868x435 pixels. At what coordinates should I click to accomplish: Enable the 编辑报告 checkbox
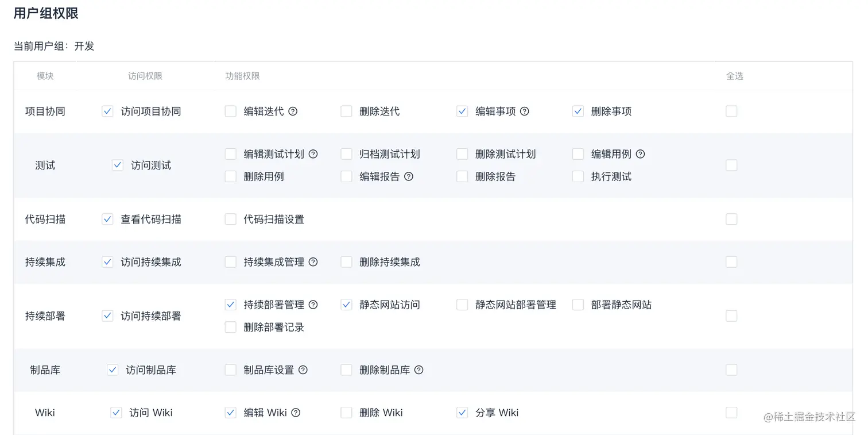pyautogui.click(x=346, y=176)
